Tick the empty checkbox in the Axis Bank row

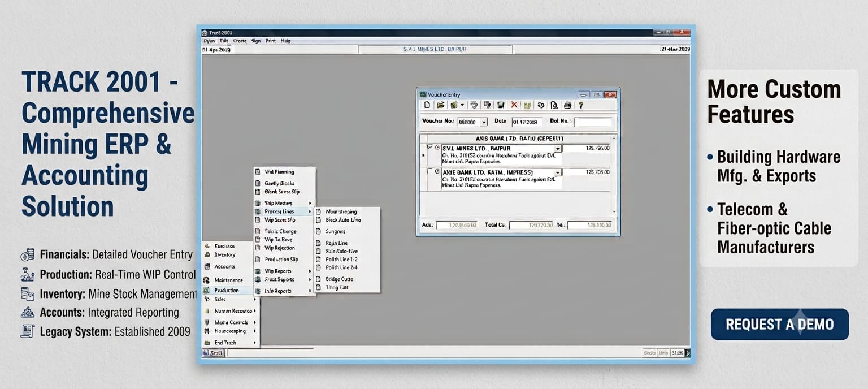[x=429, y=171]
